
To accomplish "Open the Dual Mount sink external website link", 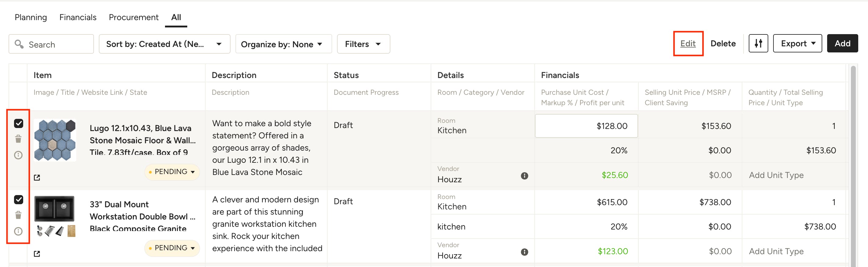I will tap(37, 254).
